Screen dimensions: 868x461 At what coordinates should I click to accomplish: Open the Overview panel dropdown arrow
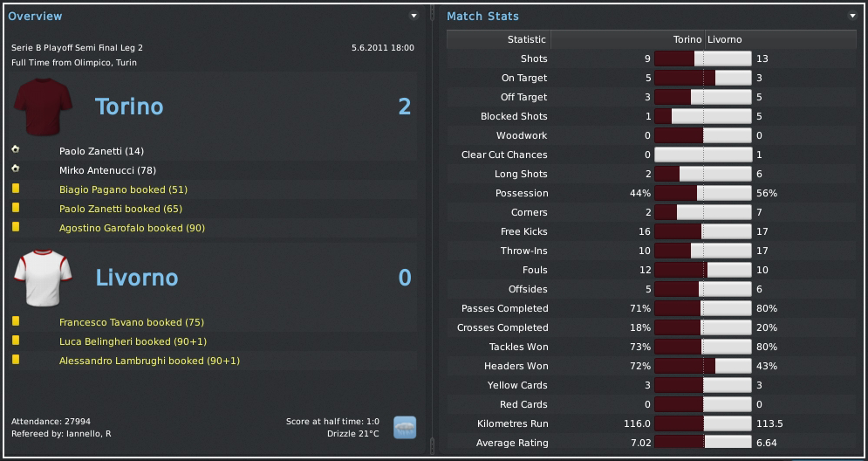click(414, 16)
